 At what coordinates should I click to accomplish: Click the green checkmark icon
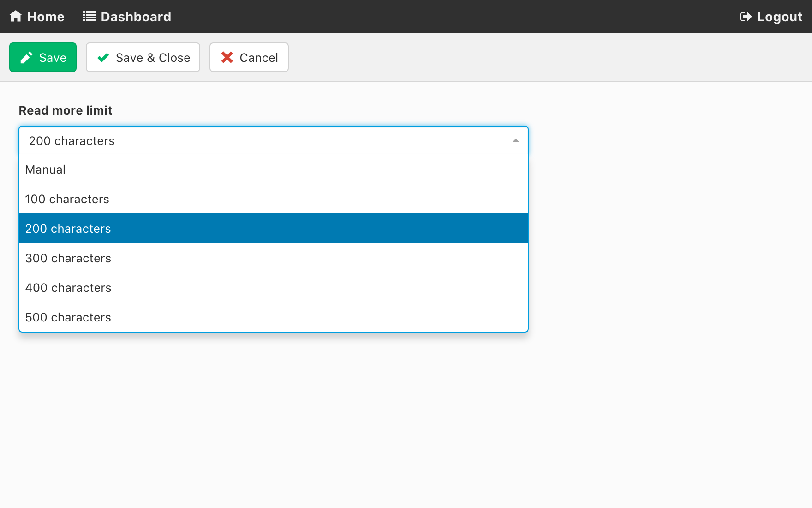pos(103,58)
